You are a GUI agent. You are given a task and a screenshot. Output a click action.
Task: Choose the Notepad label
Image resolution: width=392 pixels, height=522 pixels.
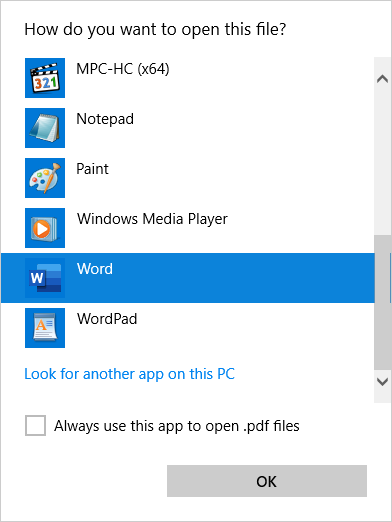click(x=105, y=119)
